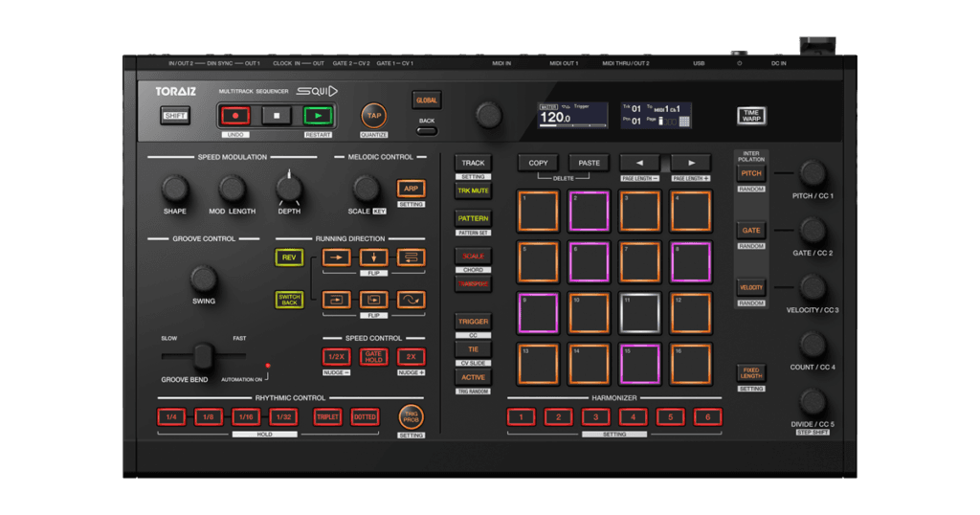
Task: Toggle the TRK MUTE button
Action: coord(473,190)
